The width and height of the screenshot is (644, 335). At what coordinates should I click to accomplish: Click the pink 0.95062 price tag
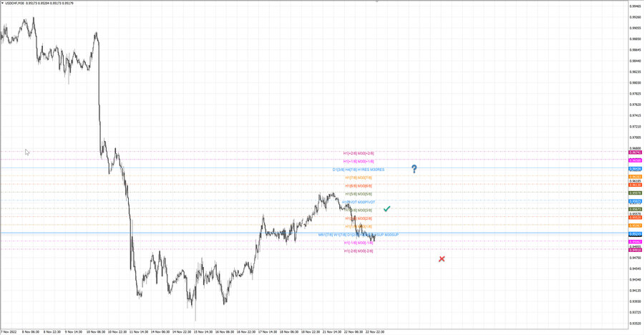(x=635, y=242)
